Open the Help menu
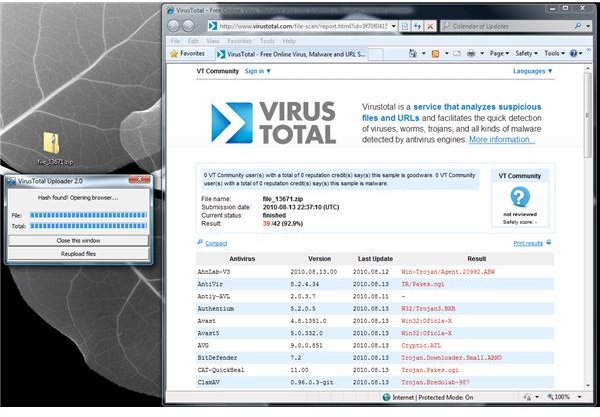The image size is (600, 417). click(289, 41)
